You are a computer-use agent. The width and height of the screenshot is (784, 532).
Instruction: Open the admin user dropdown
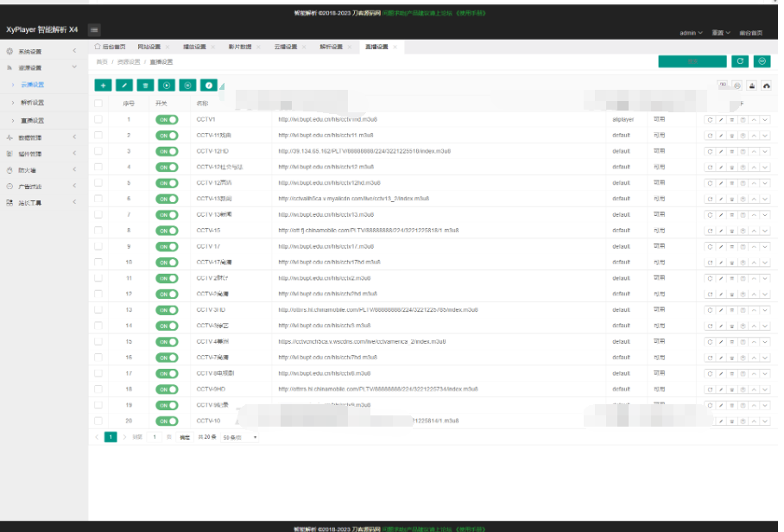691,32
